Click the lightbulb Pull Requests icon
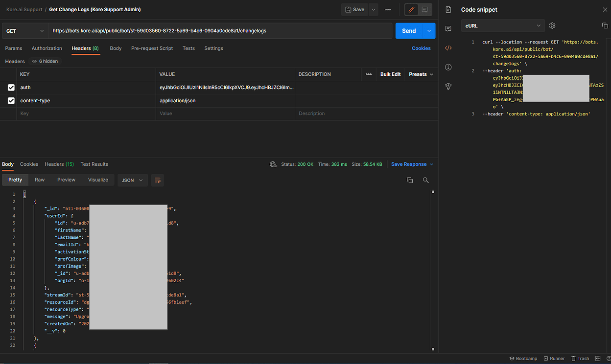Image resolution: width=611 pixels, height=364 pixels. coord(448,86)
